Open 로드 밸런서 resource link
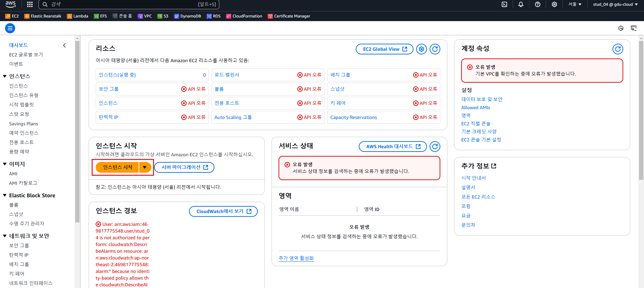The image size is (644, 288). [227, 75]
